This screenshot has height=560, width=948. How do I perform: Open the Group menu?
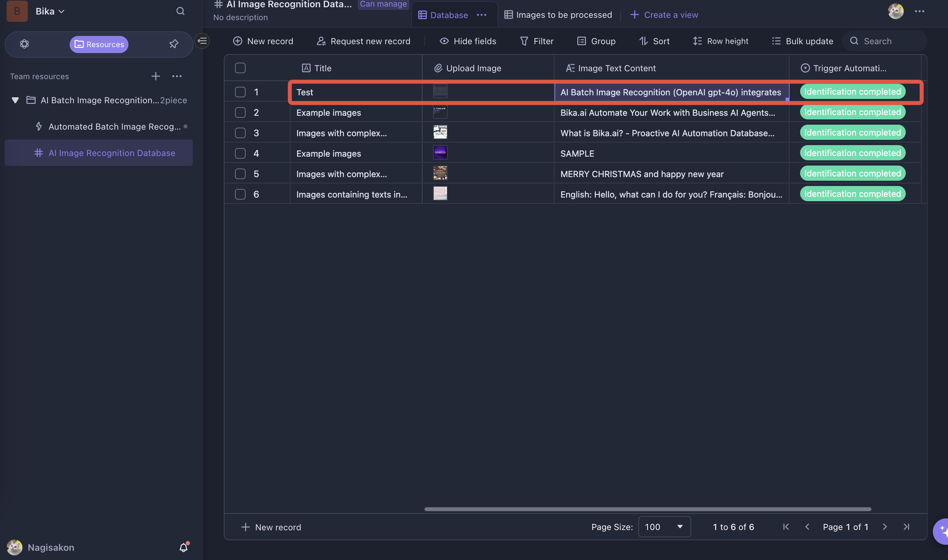[596, 41]
